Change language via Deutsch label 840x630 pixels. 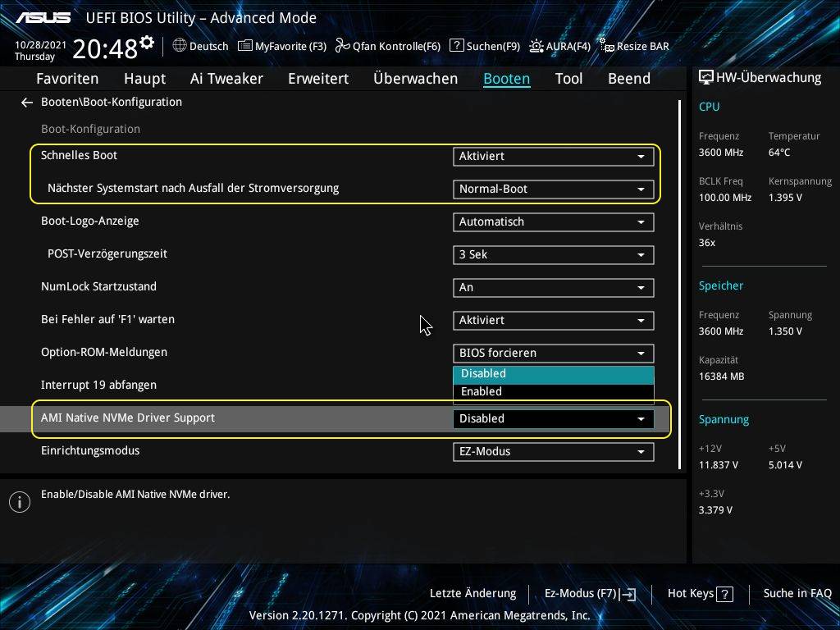pos(209,47)
